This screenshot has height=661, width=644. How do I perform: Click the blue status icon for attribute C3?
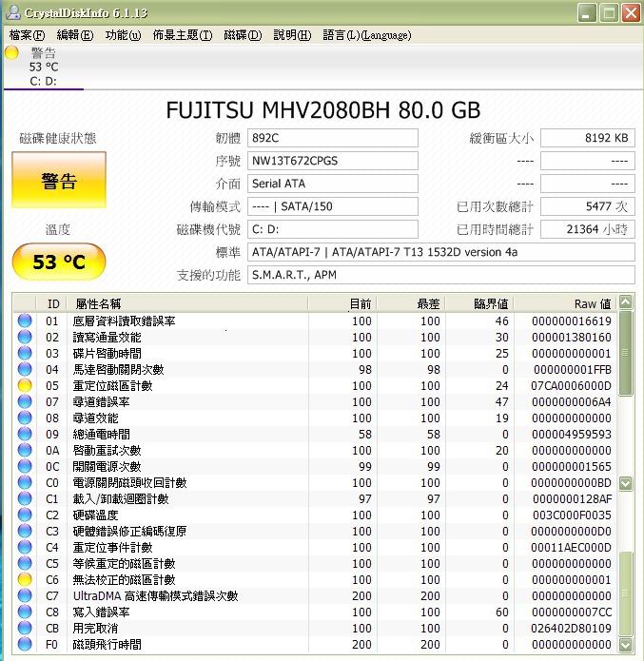pos(25,531)
